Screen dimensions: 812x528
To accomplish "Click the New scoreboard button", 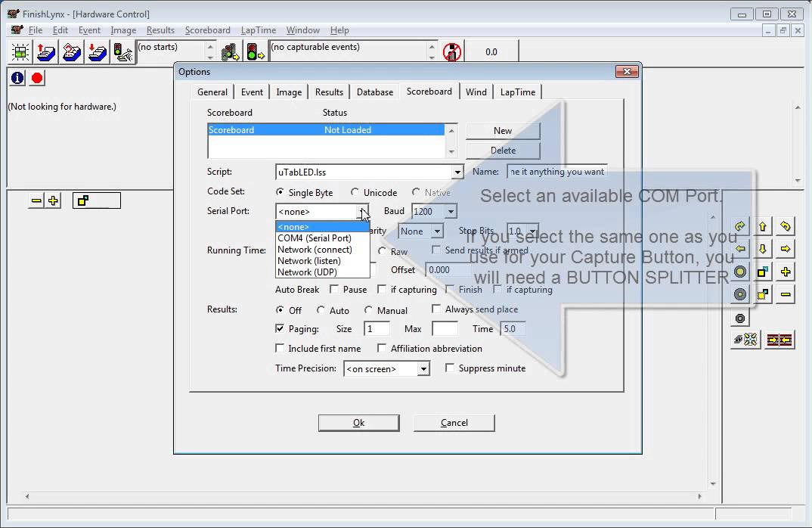I will coord(502,131).
